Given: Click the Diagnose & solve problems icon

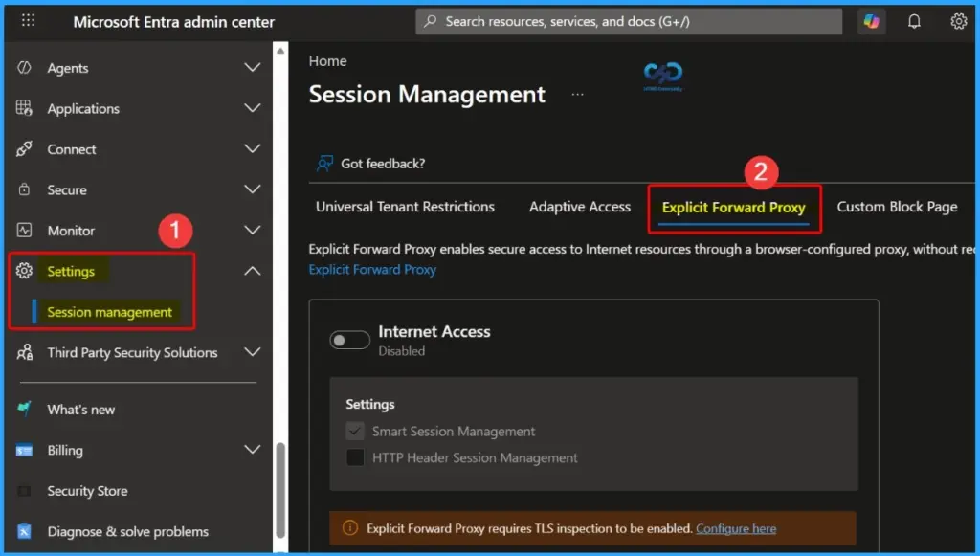Looking at the screenshot, I should tap(24, 532).
